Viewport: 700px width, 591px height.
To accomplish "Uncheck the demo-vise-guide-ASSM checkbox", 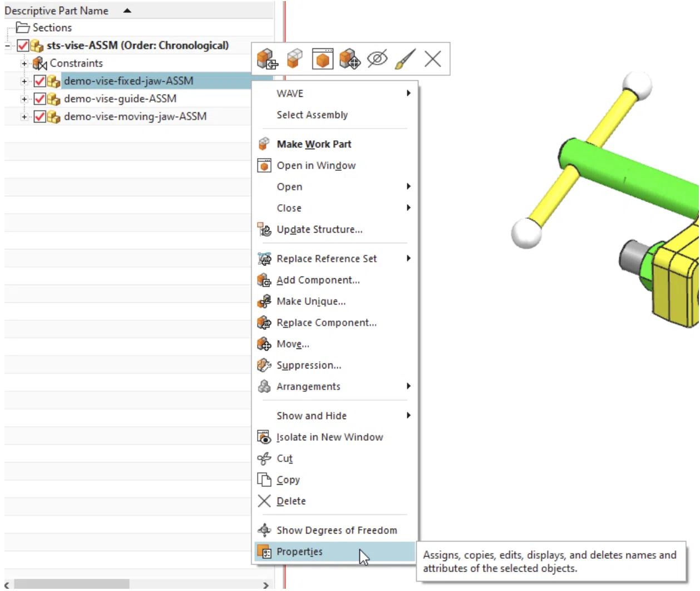I will click(40, 99).
